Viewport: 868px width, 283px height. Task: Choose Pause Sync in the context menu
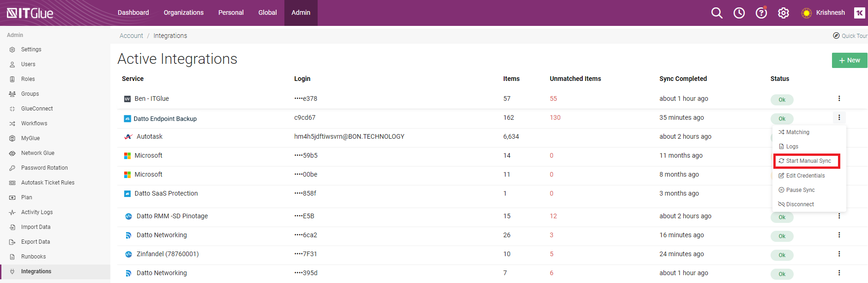[800, 190]
